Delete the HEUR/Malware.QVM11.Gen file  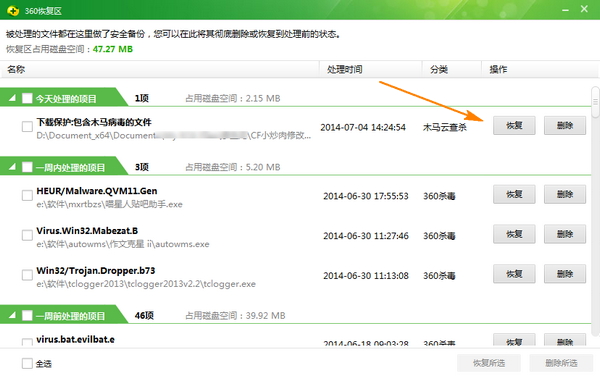point(565,194)
